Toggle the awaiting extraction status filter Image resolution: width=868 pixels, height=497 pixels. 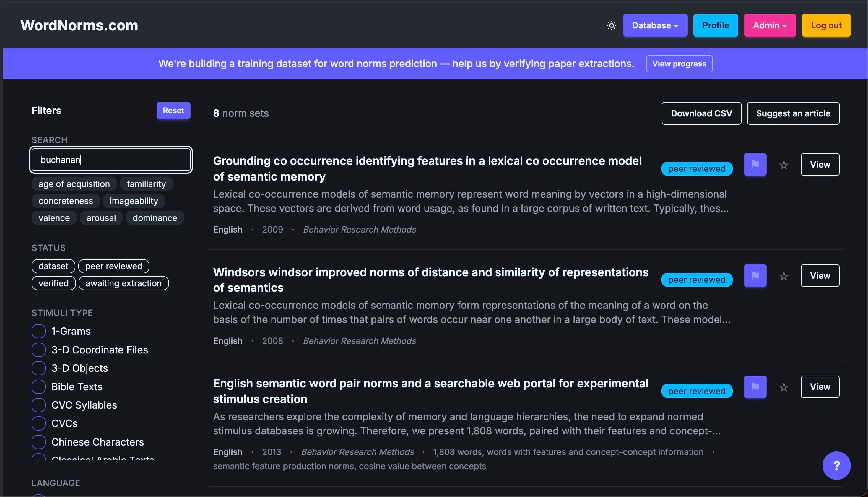[123, 283]
